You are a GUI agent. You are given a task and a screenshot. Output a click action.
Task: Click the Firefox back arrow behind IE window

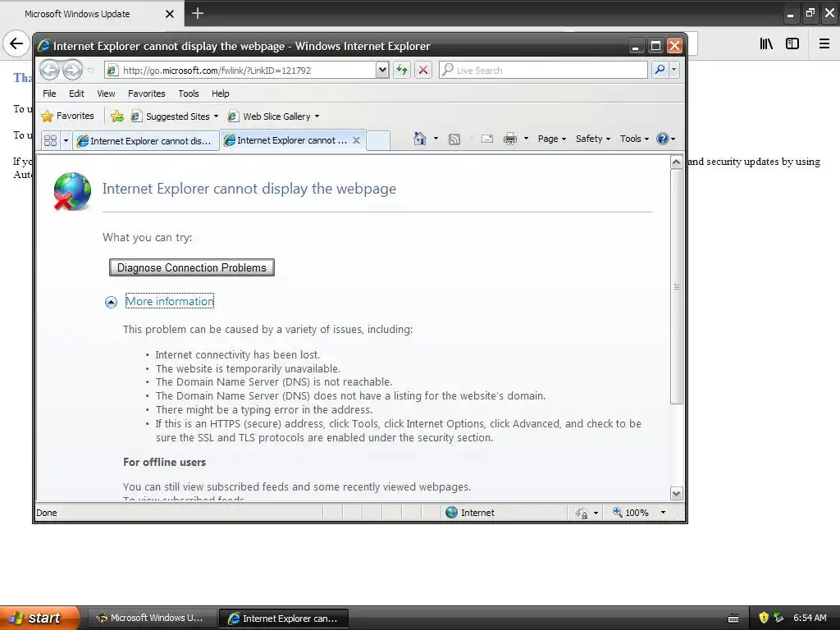click(16, 43)
